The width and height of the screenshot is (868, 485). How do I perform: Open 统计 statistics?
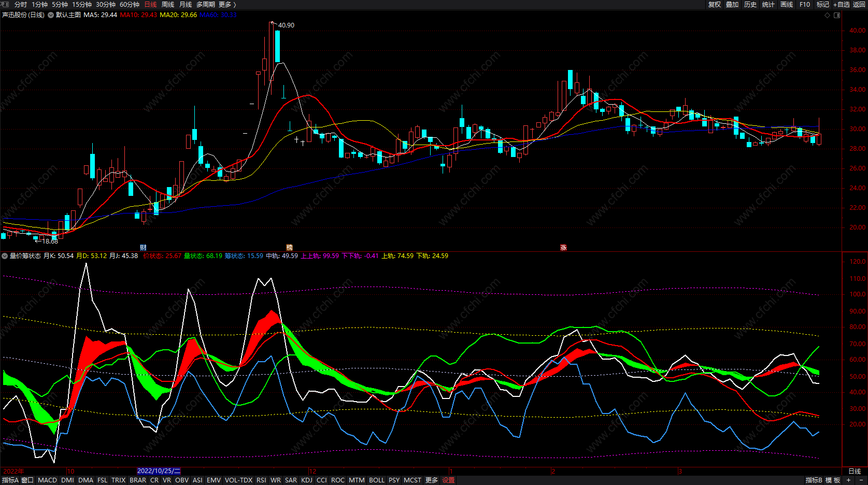[769, 4]
